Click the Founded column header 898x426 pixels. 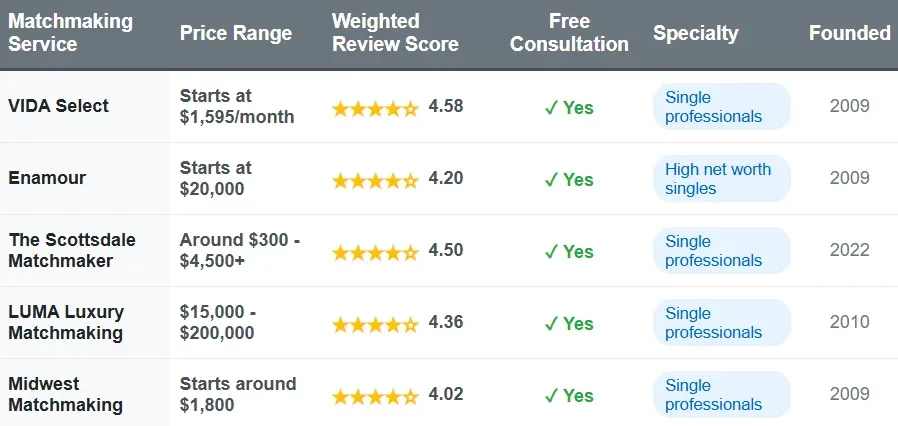[x=849, y=34]
